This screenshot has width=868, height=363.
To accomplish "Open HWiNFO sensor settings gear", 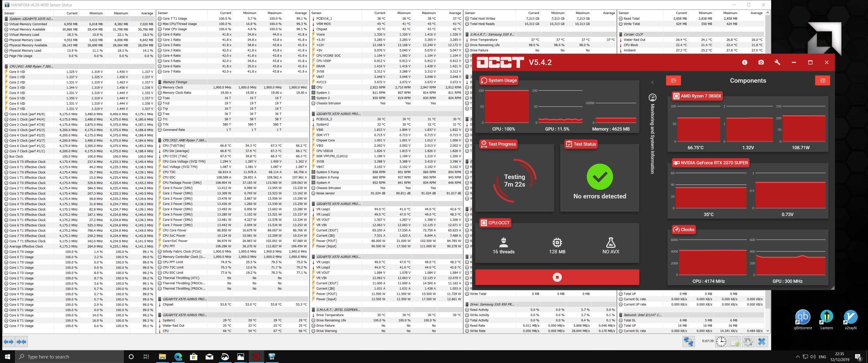I will click(x=748, y=342).
